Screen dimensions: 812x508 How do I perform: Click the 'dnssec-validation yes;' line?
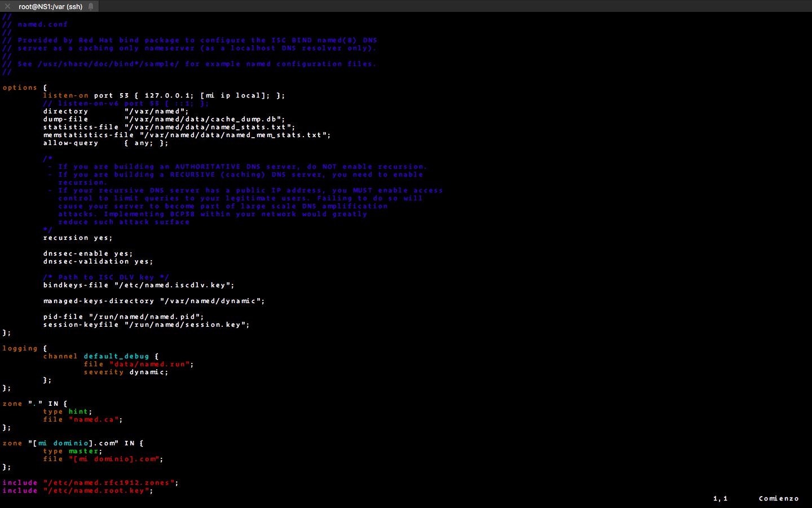pos(98,261)
